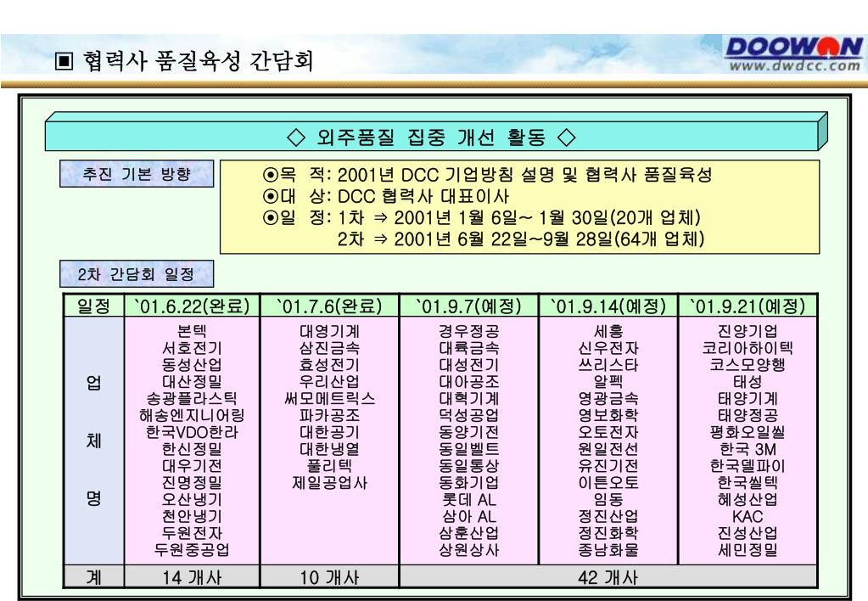Click company name 해송엔지니어링
868x601 pixels.
(192, 415)
